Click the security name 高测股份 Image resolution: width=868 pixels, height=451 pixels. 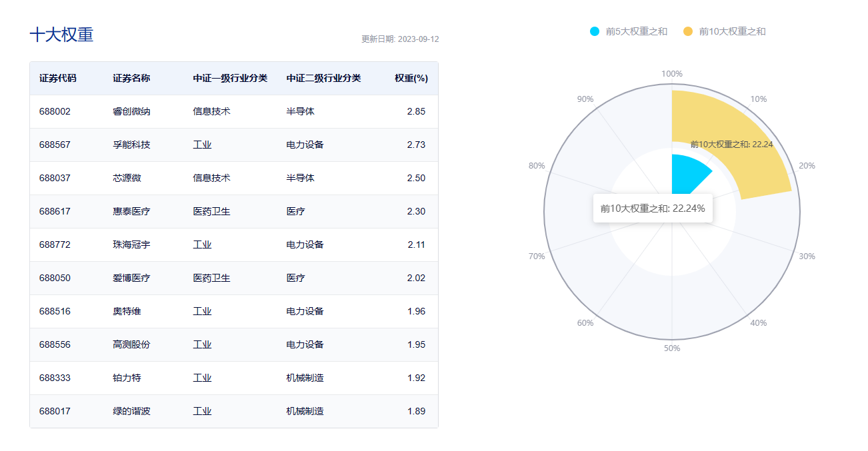131,344
